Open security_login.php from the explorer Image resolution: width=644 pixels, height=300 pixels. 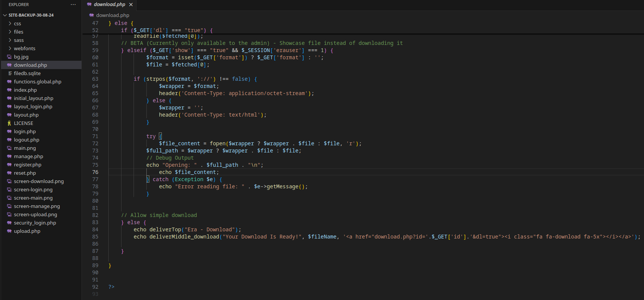pos(35,223)
